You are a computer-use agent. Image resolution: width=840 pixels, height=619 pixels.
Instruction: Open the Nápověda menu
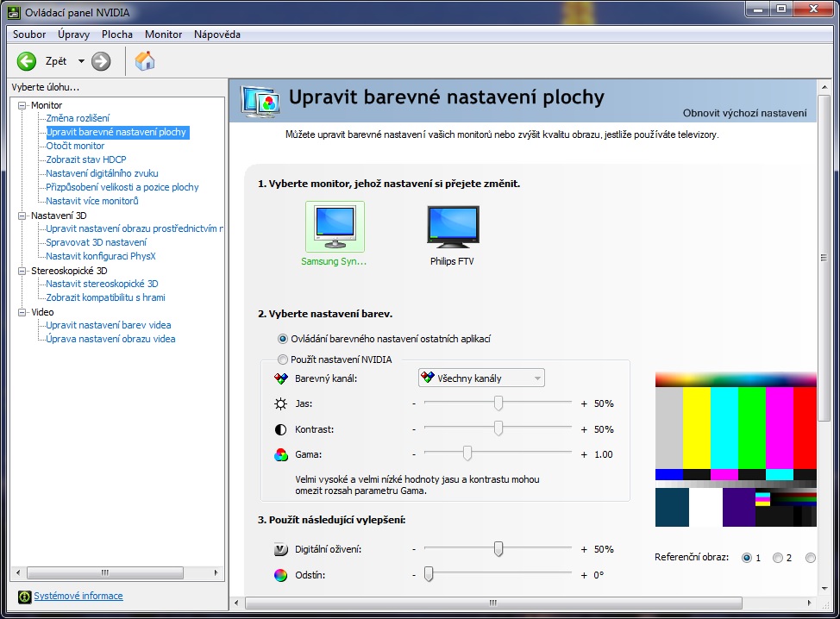coord(216,34)
